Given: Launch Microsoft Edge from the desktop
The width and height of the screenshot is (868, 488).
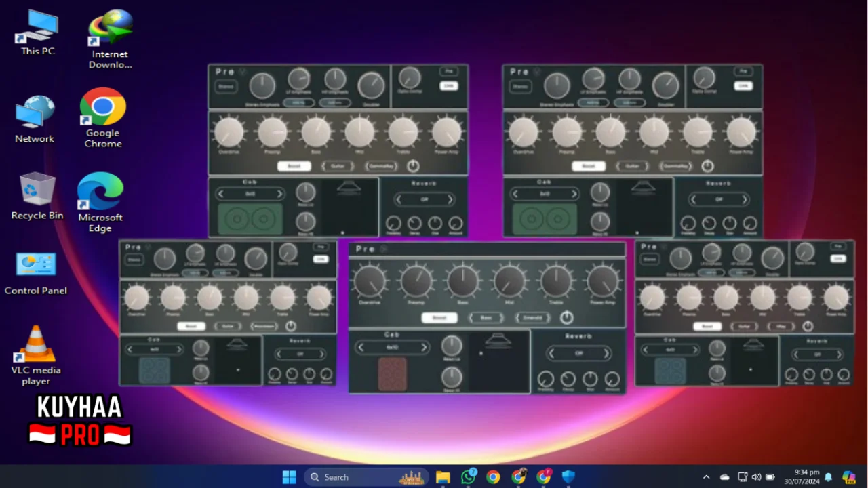Looking at the screenshot, I should click(x=100, y=202).
